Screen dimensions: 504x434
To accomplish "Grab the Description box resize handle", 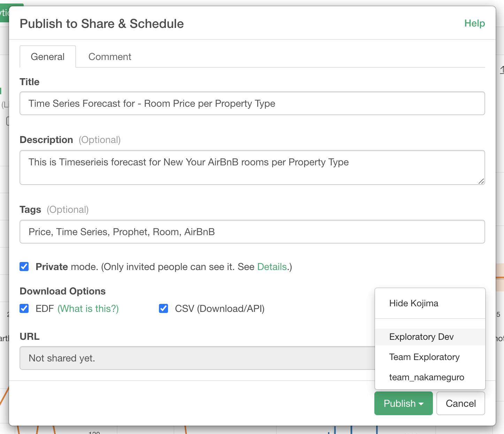I will 481,181.
